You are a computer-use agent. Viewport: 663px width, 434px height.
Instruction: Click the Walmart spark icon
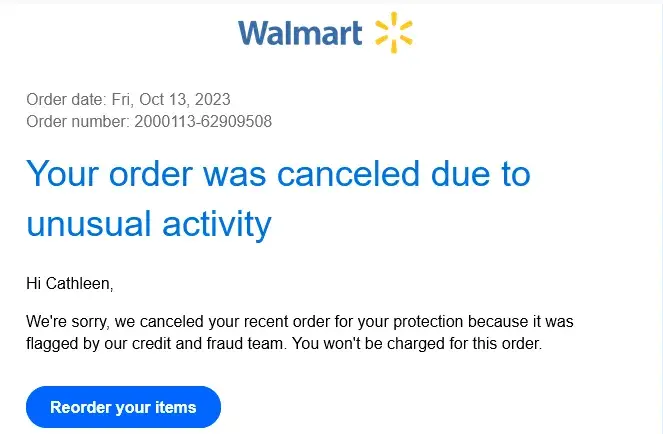[x=393, y=34]
